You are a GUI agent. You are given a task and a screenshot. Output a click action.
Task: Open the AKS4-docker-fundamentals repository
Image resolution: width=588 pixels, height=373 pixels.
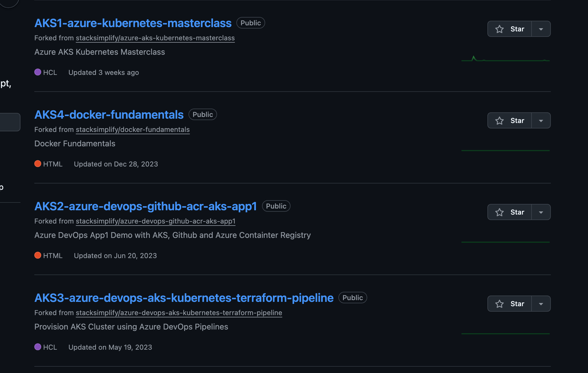(109, 115)
